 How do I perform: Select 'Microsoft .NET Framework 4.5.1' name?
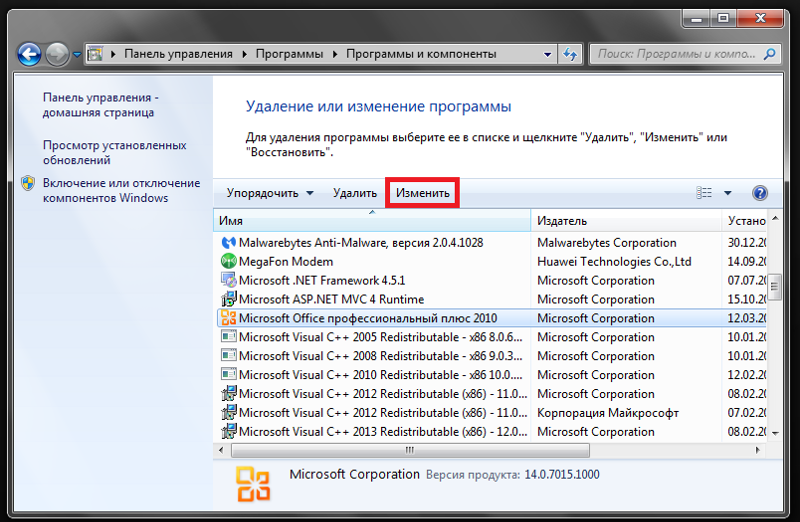[322, 280]
